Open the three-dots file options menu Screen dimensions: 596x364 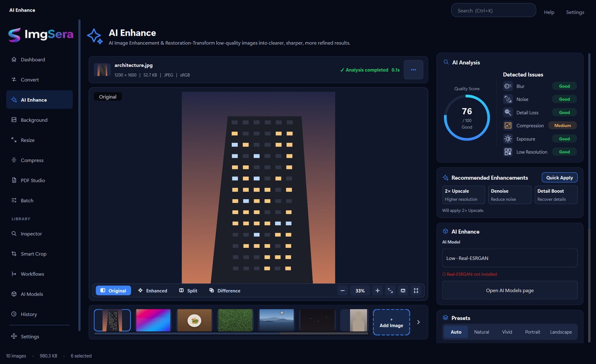pyautogui.click(x=413, y=70)
